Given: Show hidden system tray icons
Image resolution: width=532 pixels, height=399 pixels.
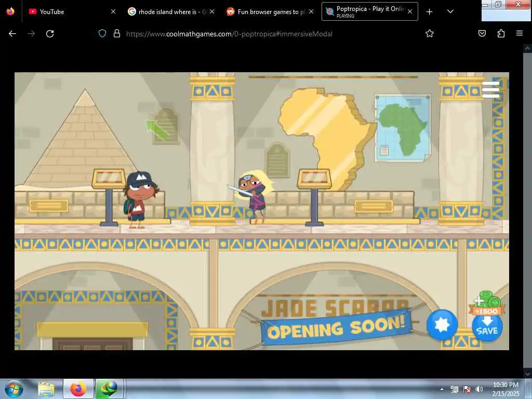Looking at the screenshot, I should pyautogui.click(x=442, y=389).
